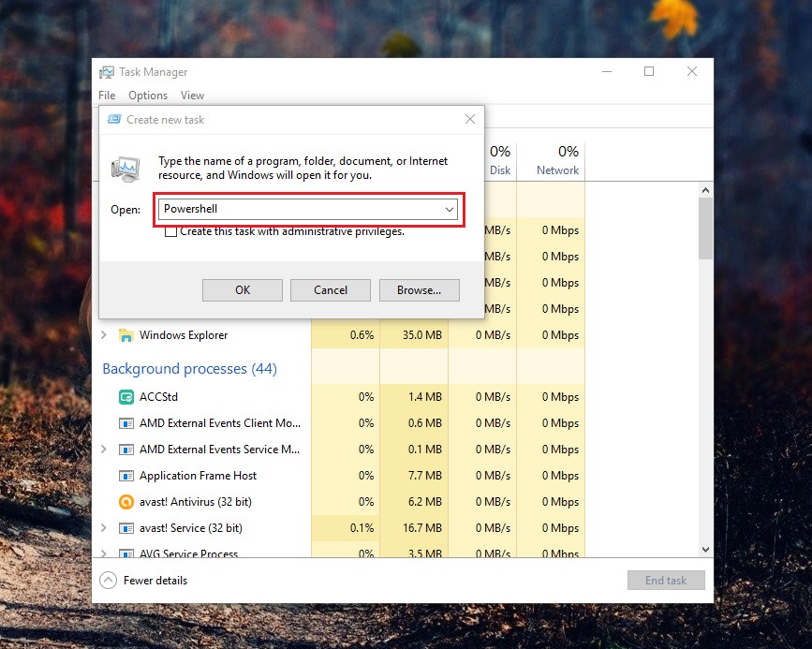Click the avast! Antivirus orange icon
812x649 pixels.
[x=126, y=502]
